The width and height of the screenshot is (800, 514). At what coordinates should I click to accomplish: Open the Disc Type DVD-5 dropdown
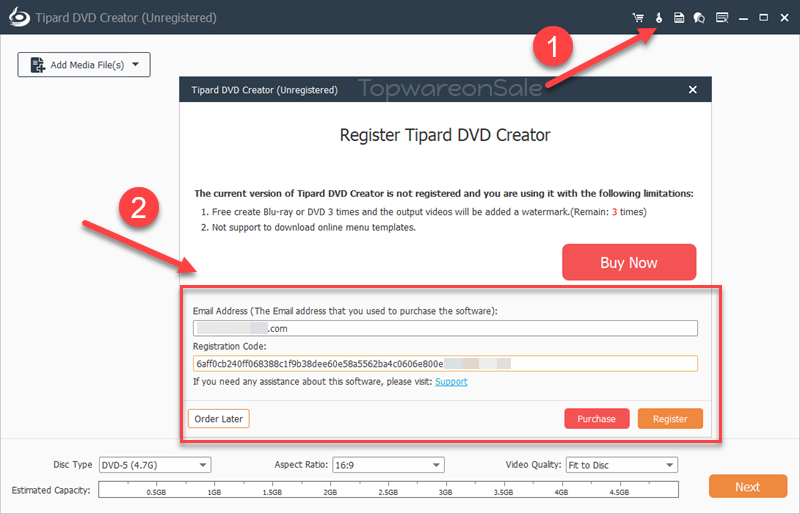coord(155,465)
